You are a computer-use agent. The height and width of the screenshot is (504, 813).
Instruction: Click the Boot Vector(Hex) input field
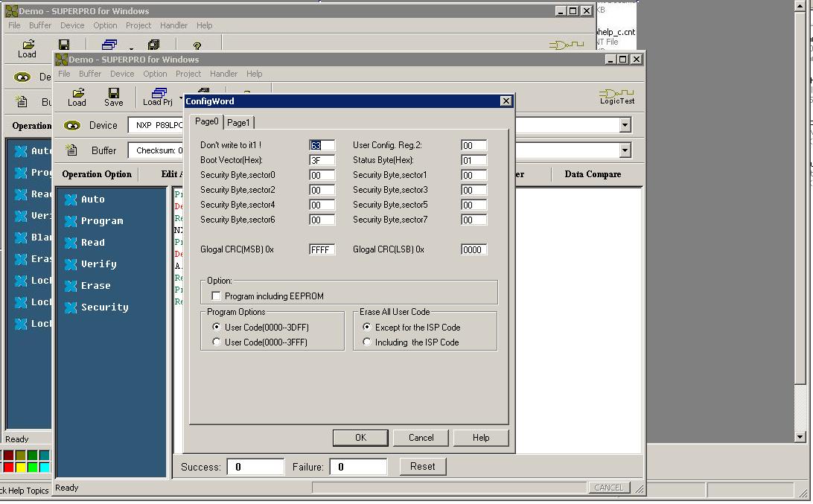pyautogui.click(x=322, y=160)
